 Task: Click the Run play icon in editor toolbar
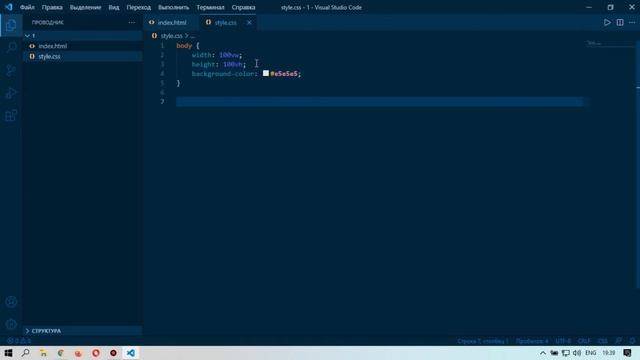[607, 22]
